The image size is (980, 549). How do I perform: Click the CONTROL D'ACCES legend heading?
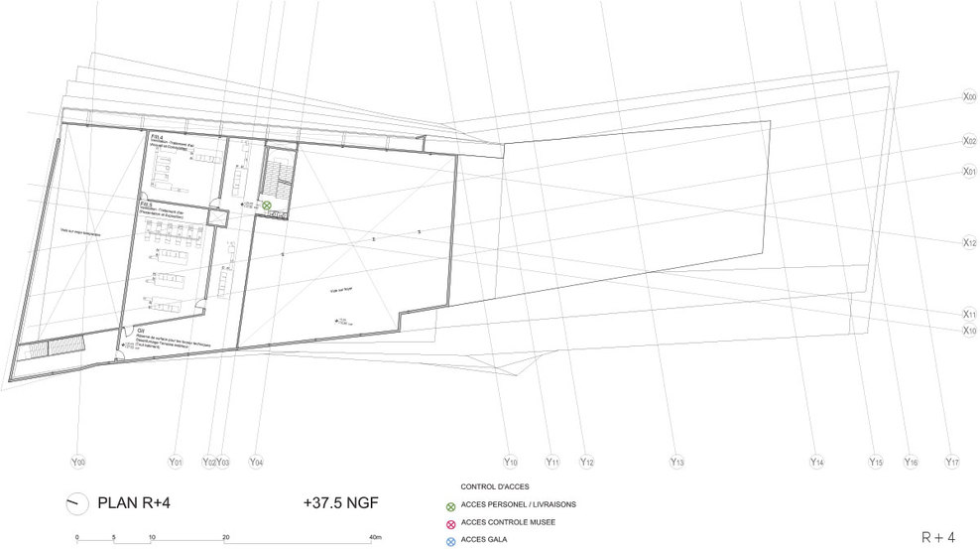click(x=496, y=487)
